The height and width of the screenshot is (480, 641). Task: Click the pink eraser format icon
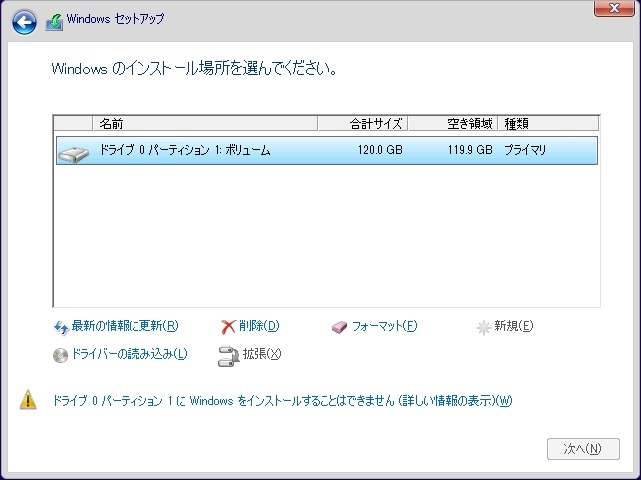pyautogui.click(x=339, y=327)
